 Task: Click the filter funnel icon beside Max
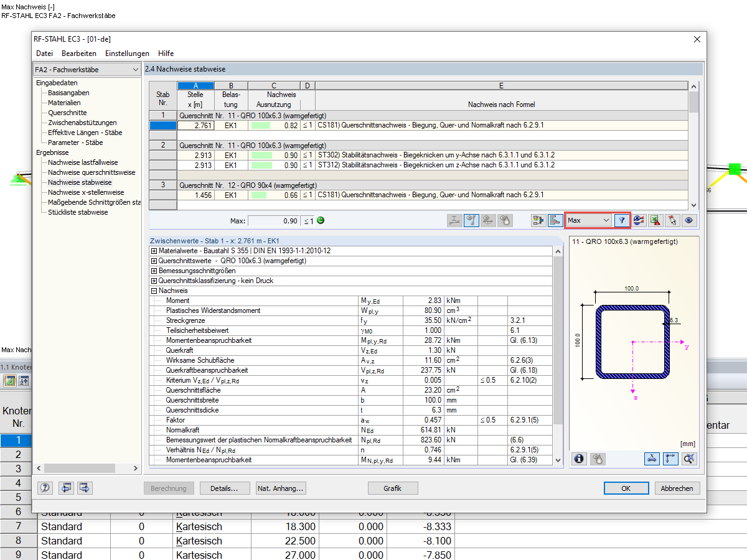click(x=621, y=220)
